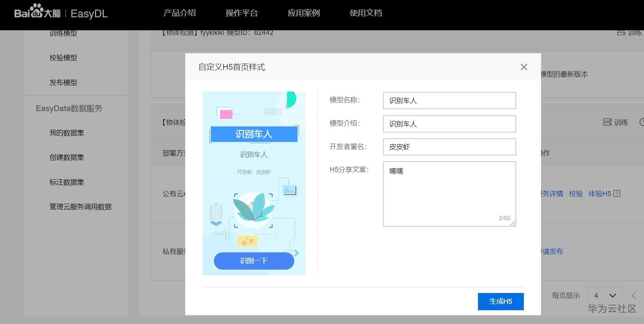Grab the text area resize handle

tap(513, 223)
